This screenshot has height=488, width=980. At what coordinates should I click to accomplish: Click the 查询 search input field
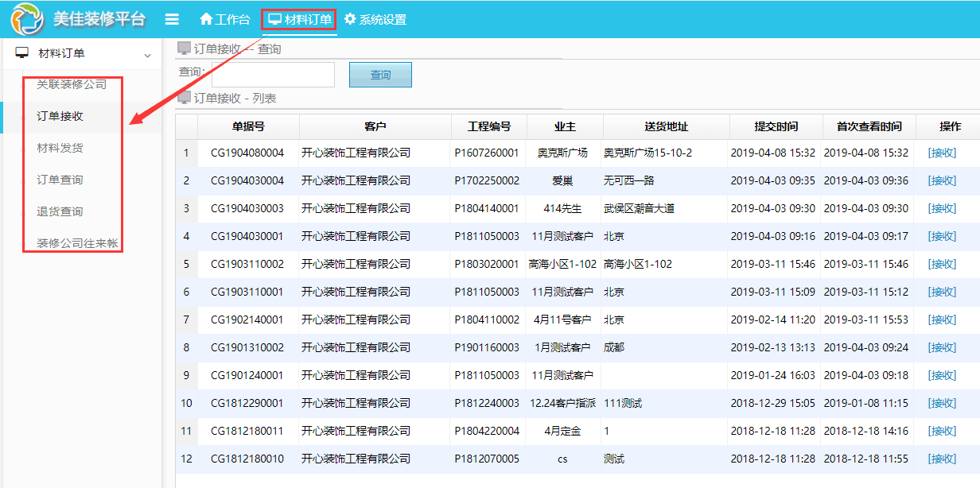point(273,74)
